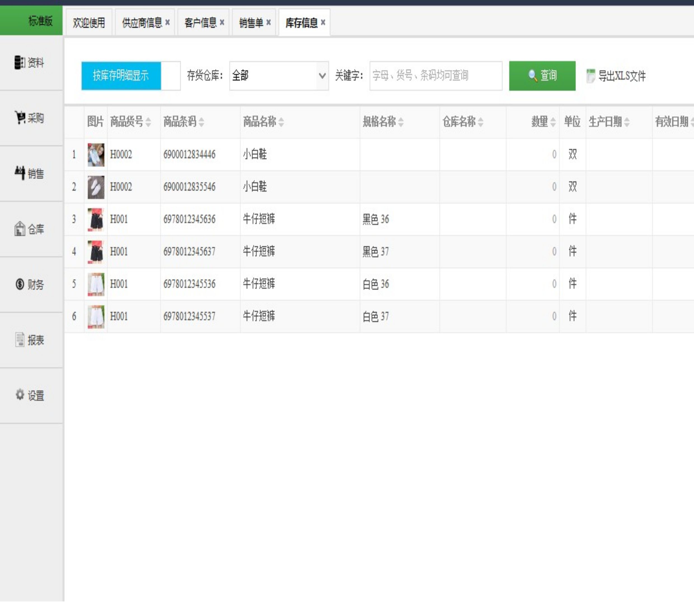
Task: Click H0002 item number in row 1
Action: 121,155
